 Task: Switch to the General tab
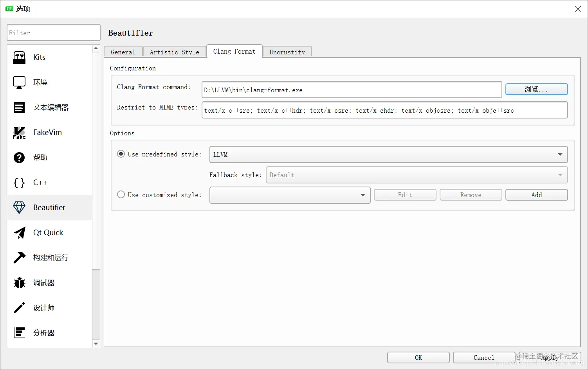tap(123, 52)
